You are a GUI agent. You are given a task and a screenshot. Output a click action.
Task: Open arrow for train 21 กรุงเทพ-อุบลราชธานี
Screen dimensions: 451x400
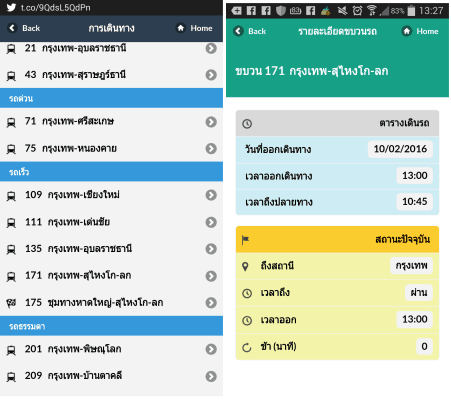tap(211, 48)
